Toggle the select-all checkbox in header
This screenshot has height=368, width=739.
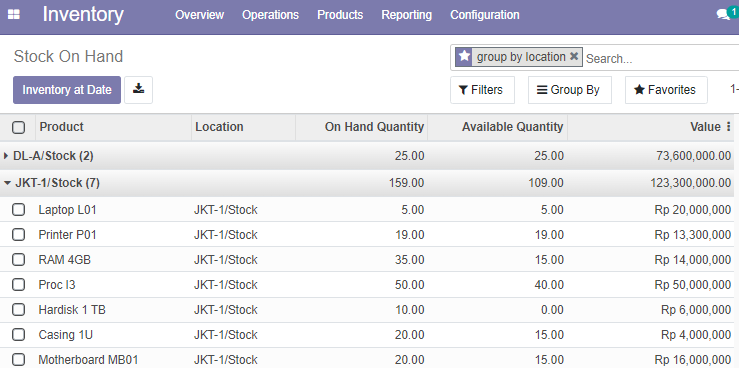[18, 127]
